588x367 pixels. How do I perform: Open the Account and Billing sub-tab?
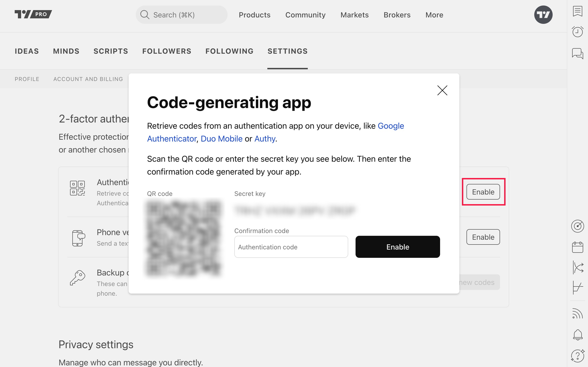click(x=88, y=79)
